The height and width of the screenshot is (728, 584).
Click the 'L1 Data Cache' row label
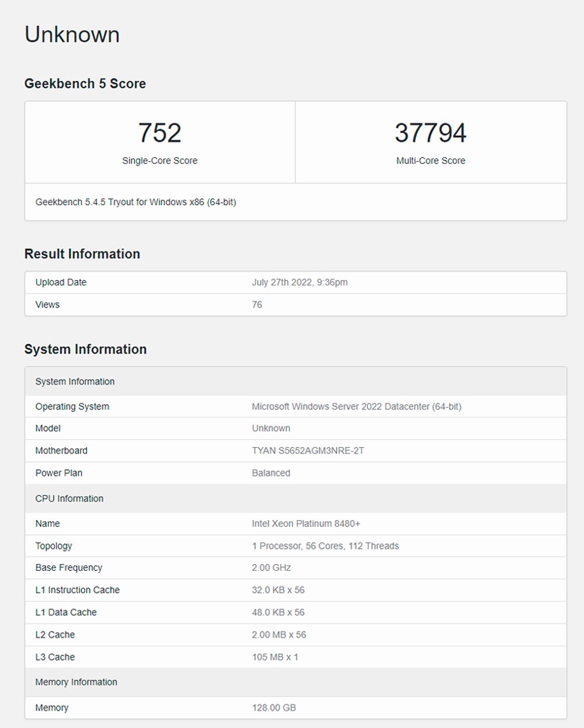pos(66,613)
